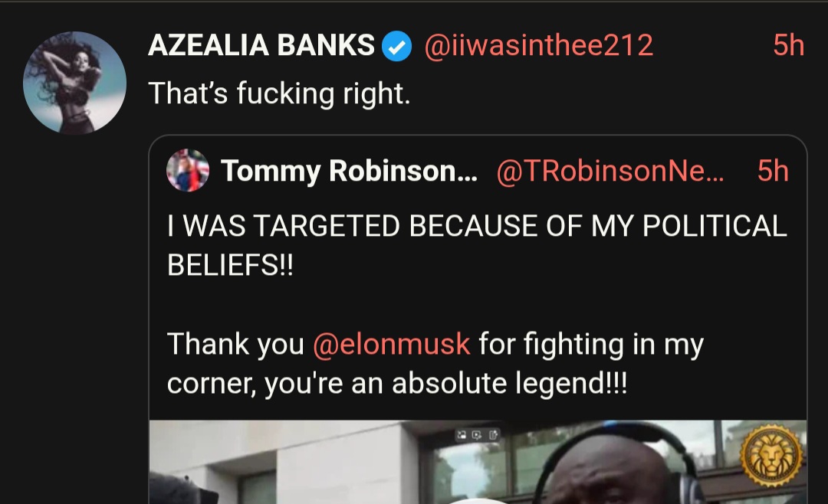Click the "That's fucking right." tweet text

click(x=279, y=93)
